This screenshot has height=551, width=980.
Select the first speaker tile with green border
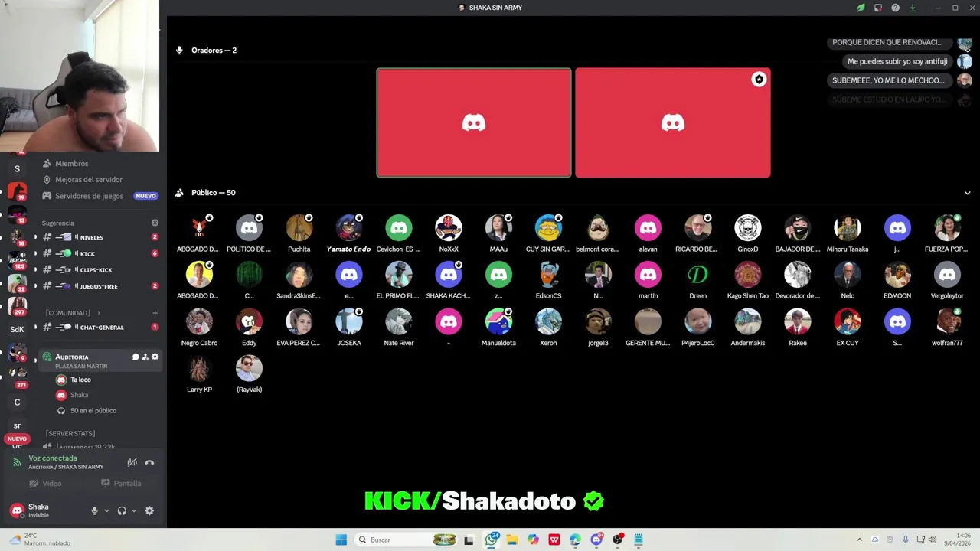tap(474, 122)
